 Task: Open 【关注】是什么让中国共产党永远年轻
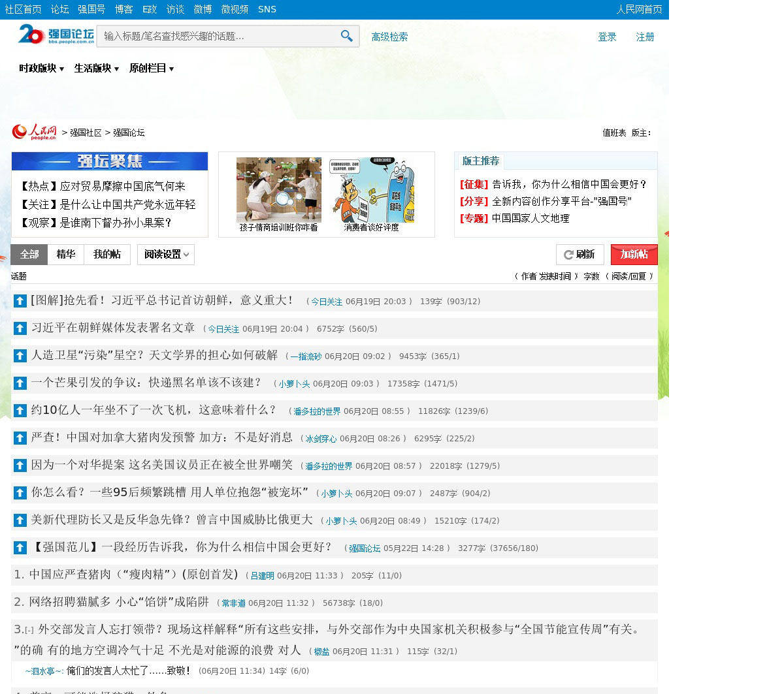[108, 204]
